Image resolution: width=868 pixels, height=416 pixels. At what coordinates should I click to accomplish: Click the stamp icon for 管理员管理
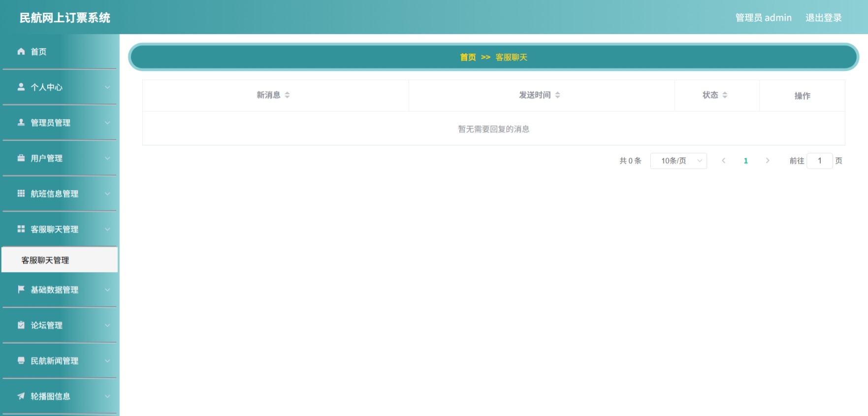[21, 122]
